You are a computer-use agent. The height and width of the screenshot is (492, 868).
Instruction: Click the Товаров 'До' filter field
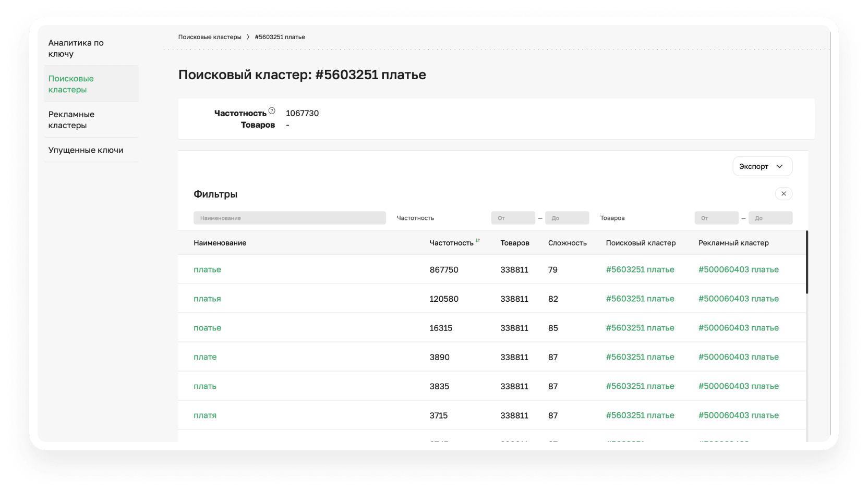click(770, 218)
